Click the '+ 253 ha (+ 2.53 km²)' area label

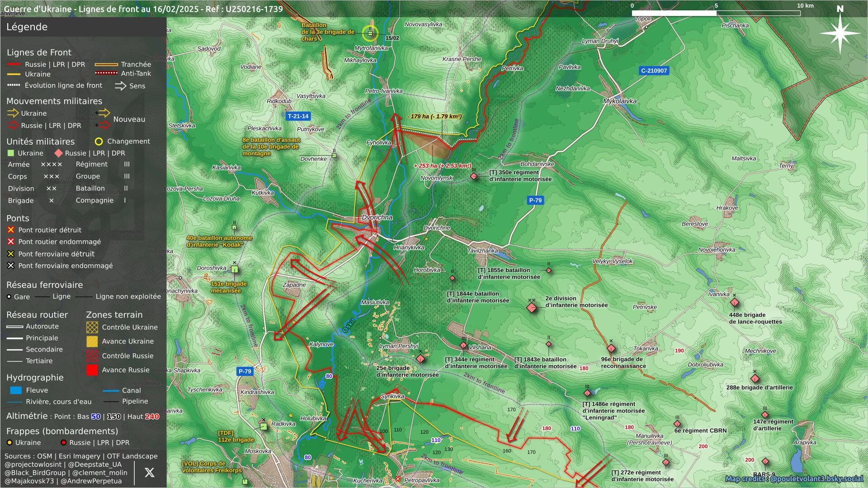(x=443, y=166)
